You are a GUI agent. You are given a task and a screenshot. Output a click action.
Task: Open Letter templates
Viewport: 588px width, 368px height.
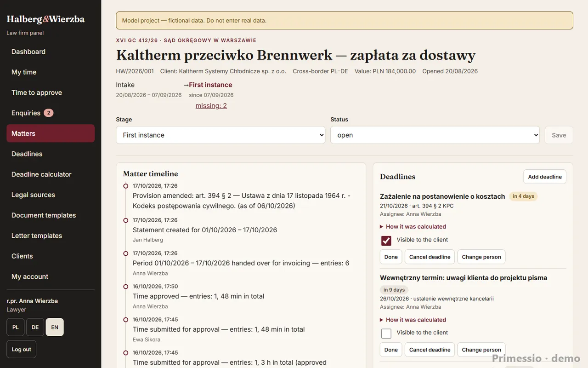[51, 236]
